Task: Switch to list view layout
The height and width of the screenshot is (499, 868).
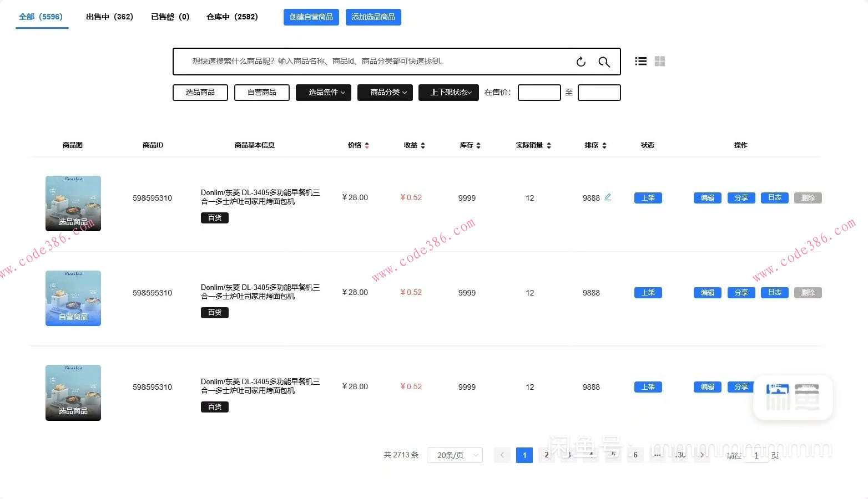Action: (x=641, y=62)
